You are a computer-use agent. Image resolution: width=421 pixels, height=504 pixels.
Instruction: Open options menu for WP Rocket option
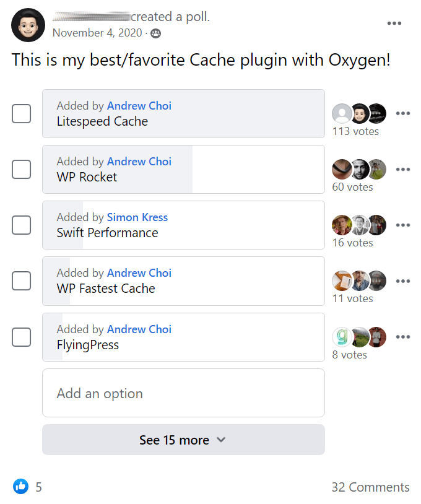pos(402,169)
